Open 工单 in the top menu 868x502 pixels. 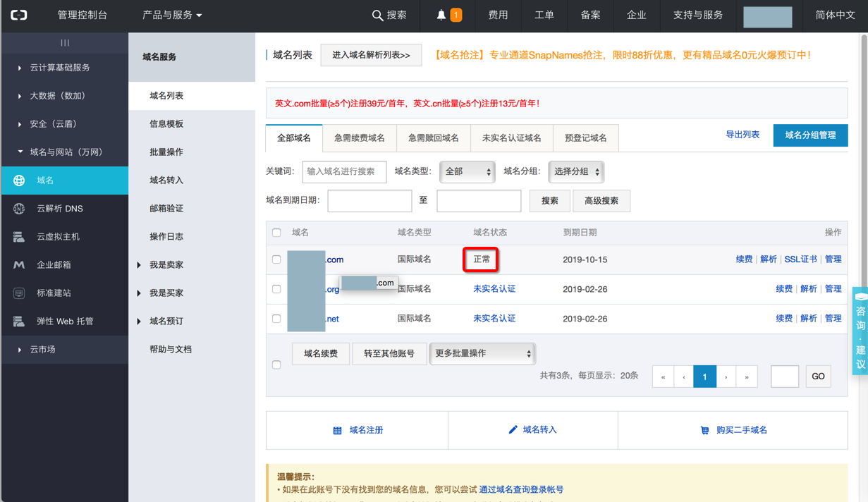click(x=544, y=16)
